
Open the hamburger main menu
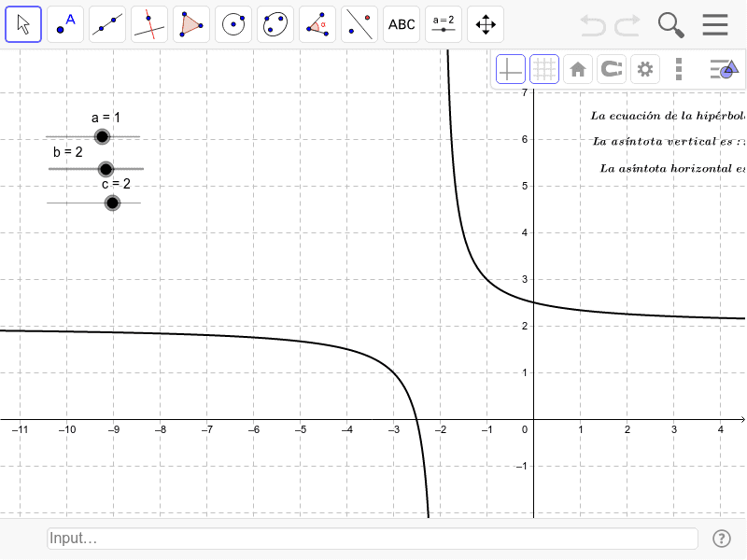pos(715,25)
